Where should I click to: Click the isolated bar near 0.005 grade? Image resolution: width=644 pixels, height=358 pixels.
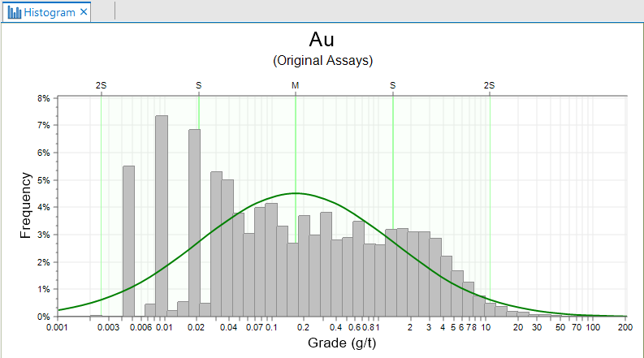(128, 241)
